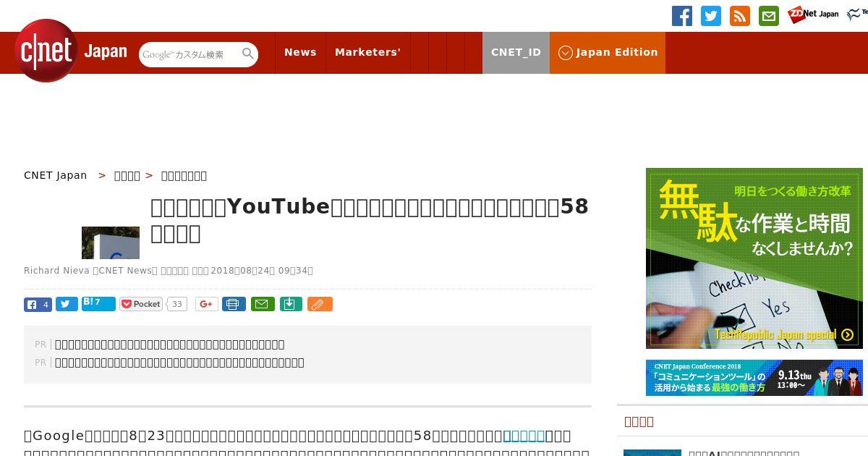Image resolution: width=868 pixels, height=456 pixels.
Task: Submit search with magnifier icon
Action: [x=248, y=54]
